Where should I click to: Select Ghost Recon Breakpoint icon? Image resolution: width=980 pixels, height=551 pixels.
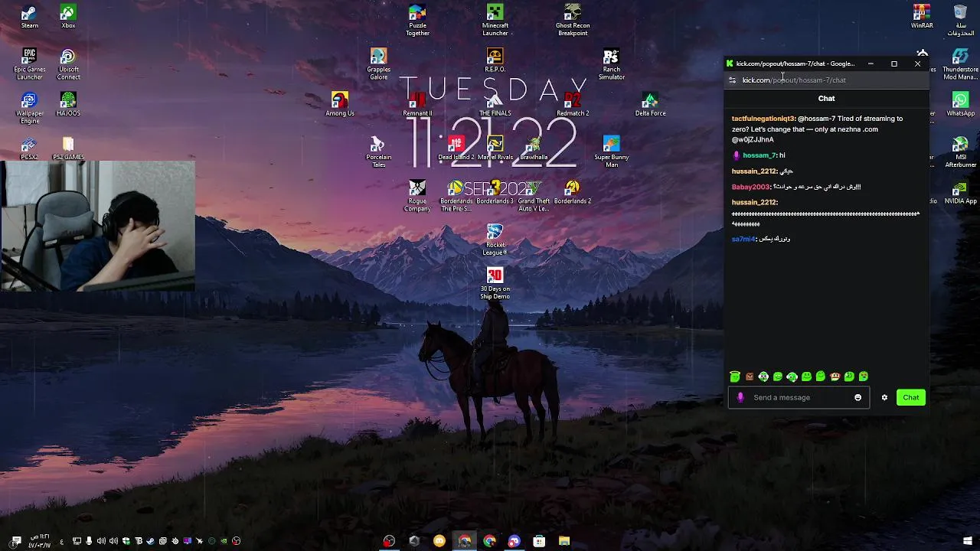click(572, 21)
